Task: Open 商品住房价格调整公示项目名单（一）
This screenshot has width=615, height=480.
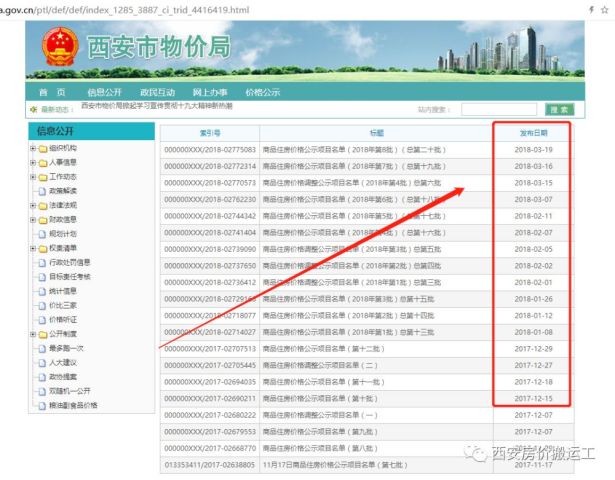Action: pyautogui.click(x=320, y=415)
